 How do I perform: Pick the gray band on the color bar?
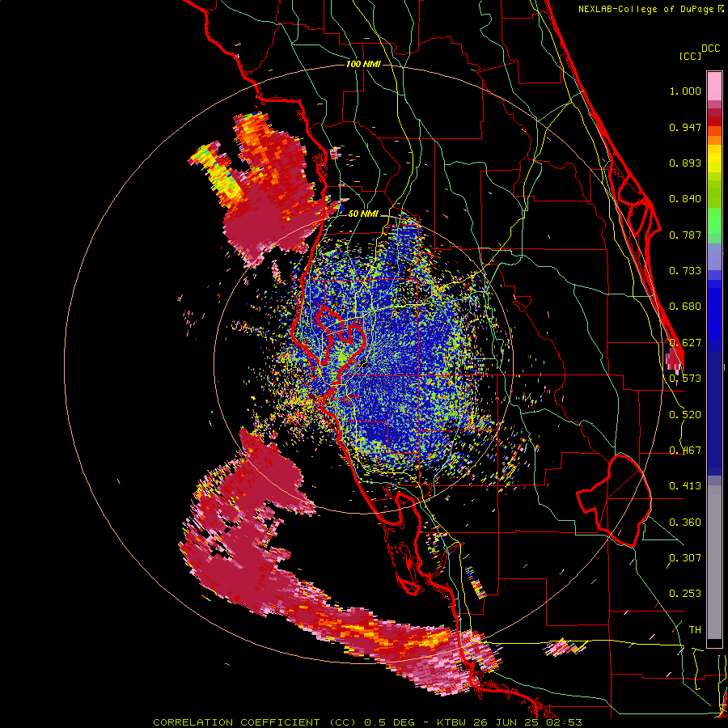coord(714,562)
